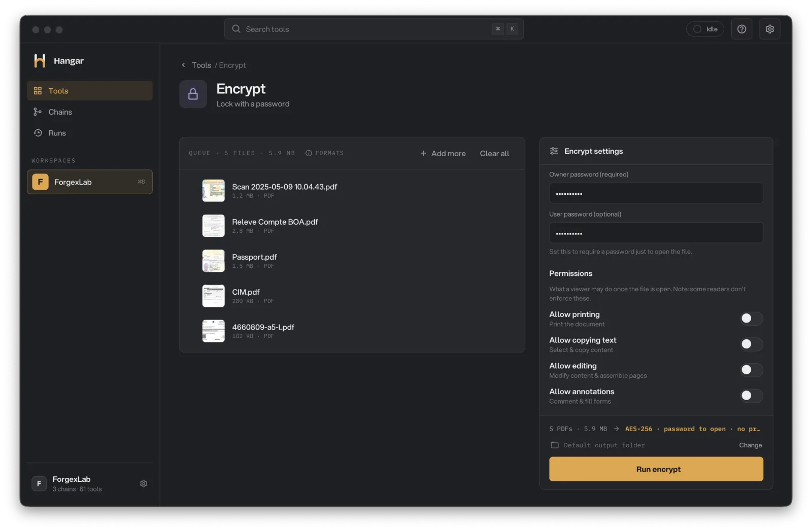
Task: Open the help question-mark icon
Action: 741,29
